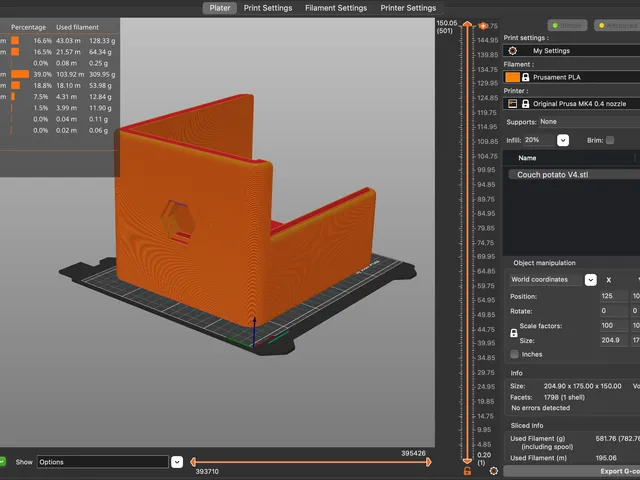640x480 pixels.
Task: Click the Infill 20% field
Action: tap(538, 140)
